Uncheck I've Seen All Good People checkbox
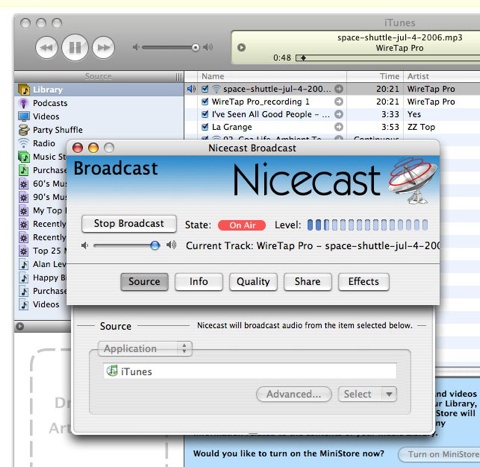This screenshot has width=480, height=467. point(205,114)
